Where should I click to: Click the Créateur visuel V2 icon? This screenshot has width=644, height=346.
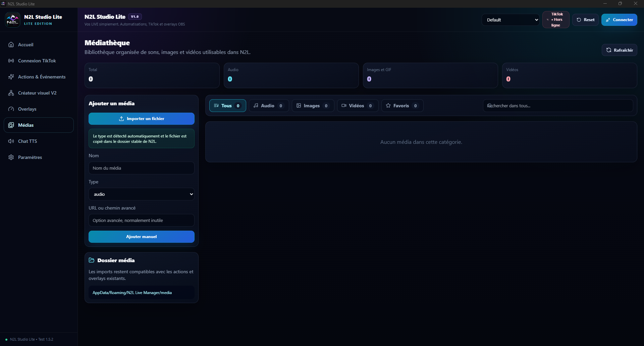click(x=11, y=93)
